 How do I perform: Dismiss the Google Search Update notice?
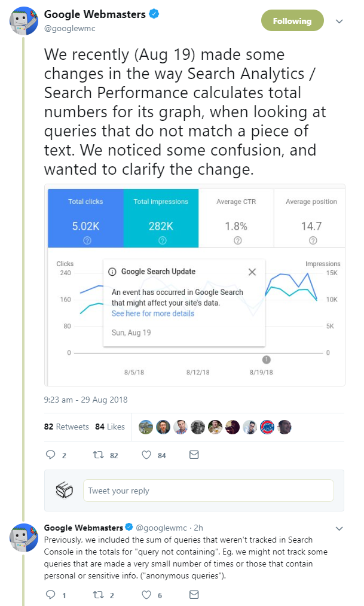tap(252, 272)
